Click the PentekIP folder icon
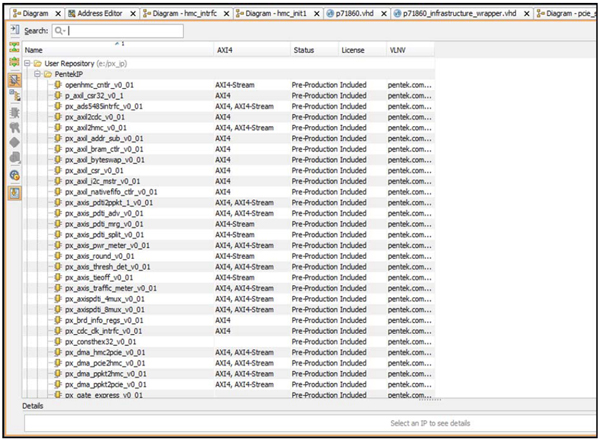Screen dimensions: 600x440 [x=48, y=74]
